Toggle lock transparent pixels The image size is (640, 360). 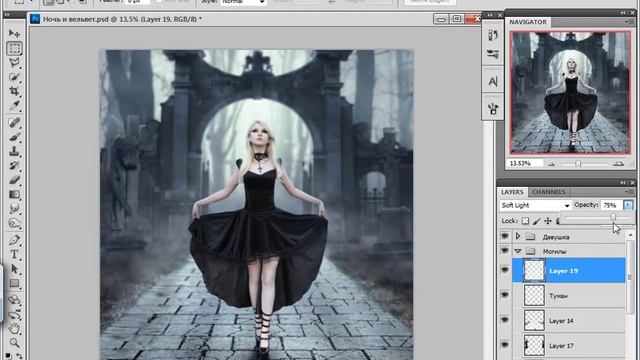(525, 221)
